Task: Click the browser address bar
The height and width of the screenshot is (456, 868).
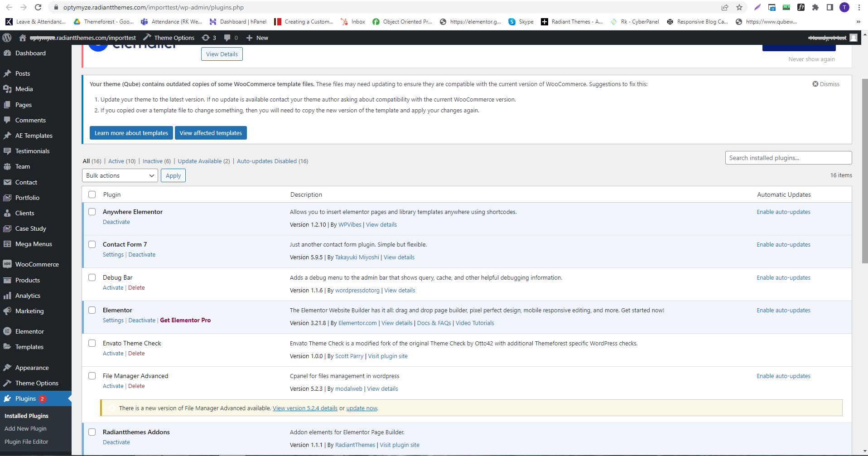Action: click(x=385, y=7)
